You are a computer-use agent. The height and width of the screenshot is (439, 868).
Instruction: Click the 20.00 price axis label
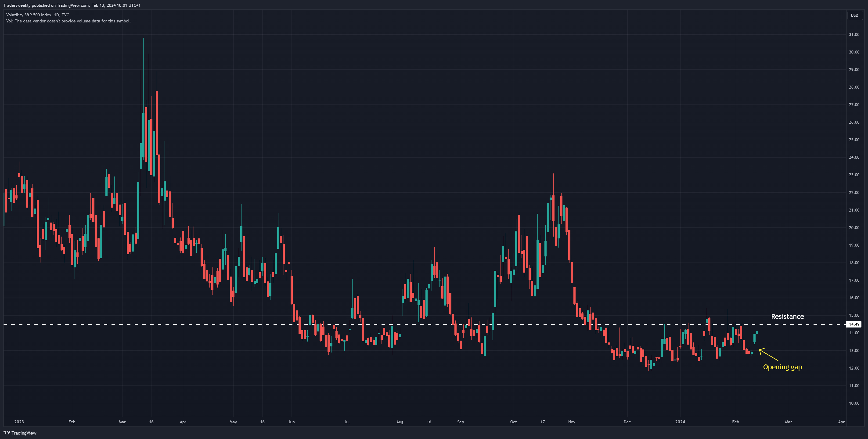tap(854, 227)
